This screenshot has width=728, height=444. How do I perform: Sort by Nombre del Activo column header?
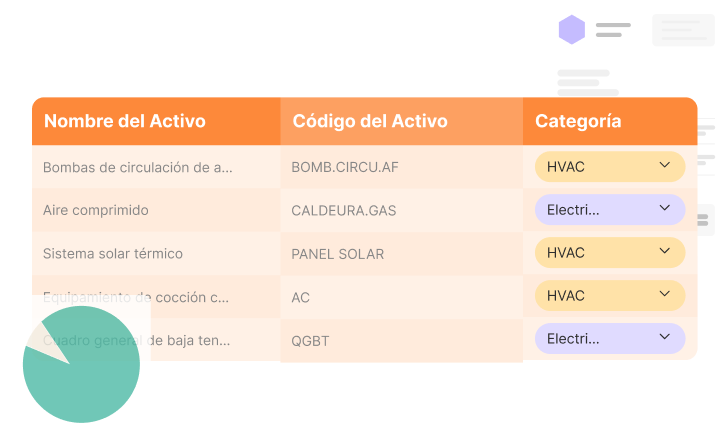[125, 122]
